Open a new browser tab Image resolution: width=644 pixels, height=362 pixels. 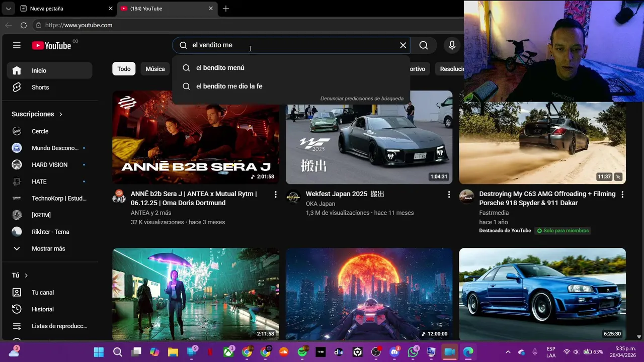(x=226, y=9)
